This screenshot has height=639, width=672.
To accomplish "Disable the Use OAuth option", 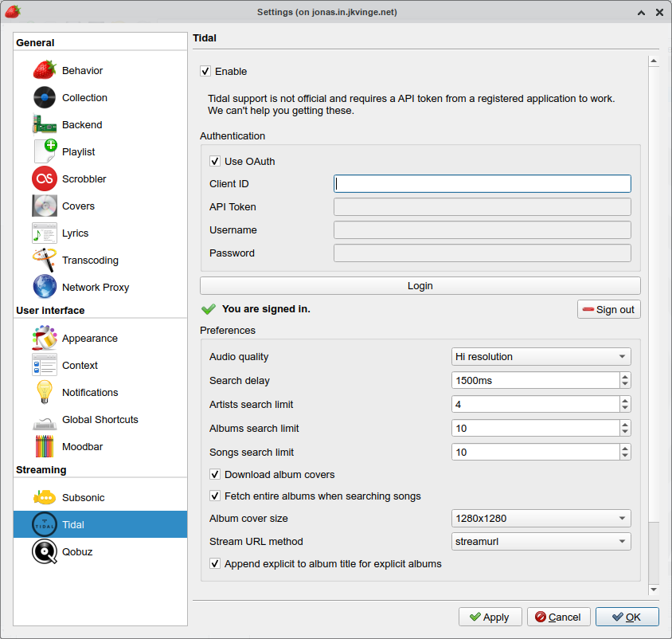I will pos(214,160).
